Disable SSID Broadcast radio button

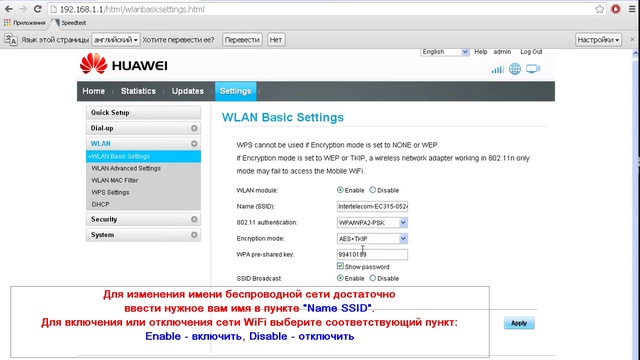click(373, 278)
